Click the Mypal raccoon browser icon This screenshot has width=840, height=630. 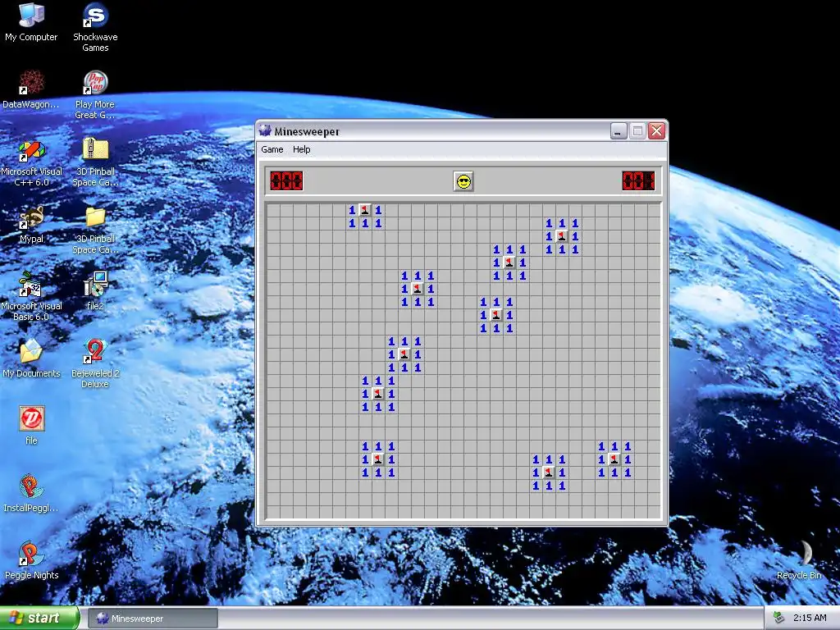(31, 217)
